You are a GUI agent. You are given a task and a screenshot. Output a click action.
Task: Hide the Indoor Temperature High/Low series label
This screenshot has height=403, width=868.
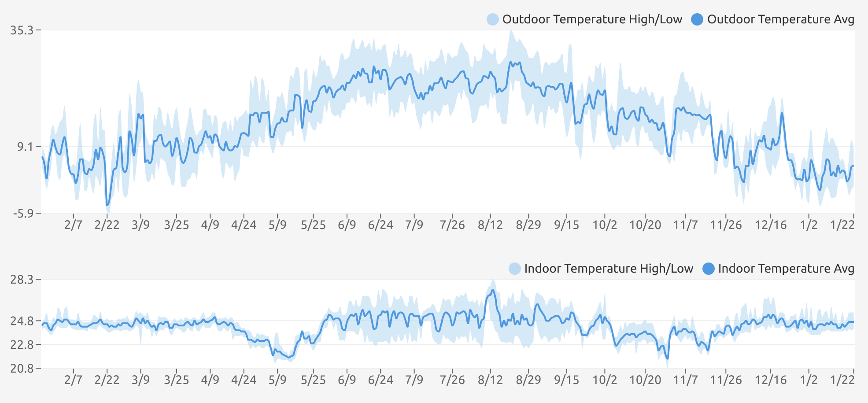tap(609, 269)
